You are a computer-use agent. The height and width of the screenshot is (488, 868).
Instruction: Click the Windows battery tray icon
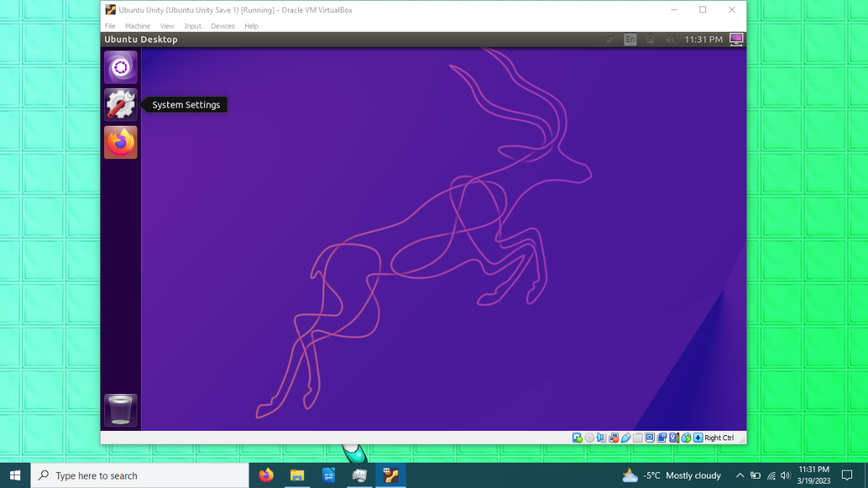[x=755, y=475]
